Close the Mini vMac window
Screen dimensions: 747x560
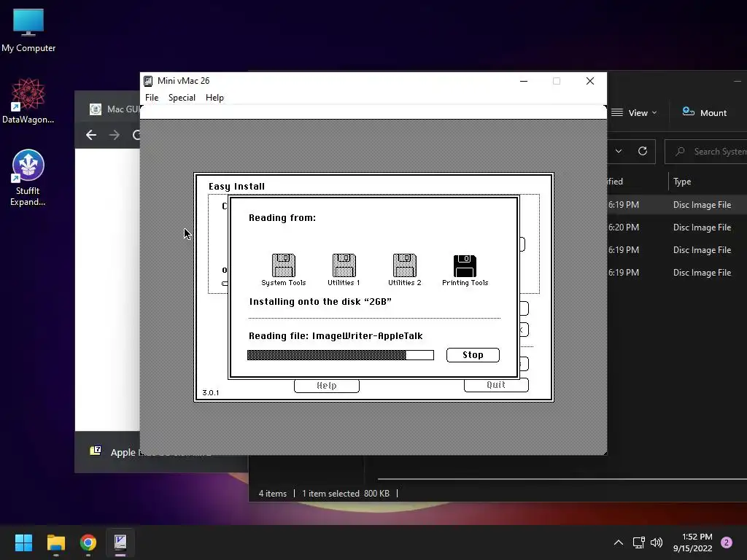pos(589,81)
